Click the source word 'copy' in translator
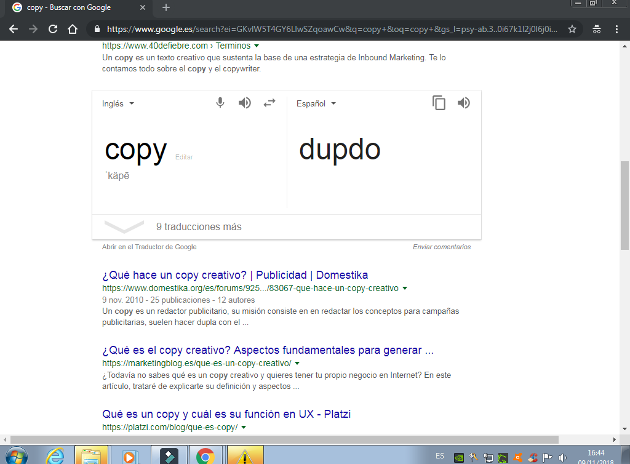Viewport: 630px width, 464px height. 136,151
